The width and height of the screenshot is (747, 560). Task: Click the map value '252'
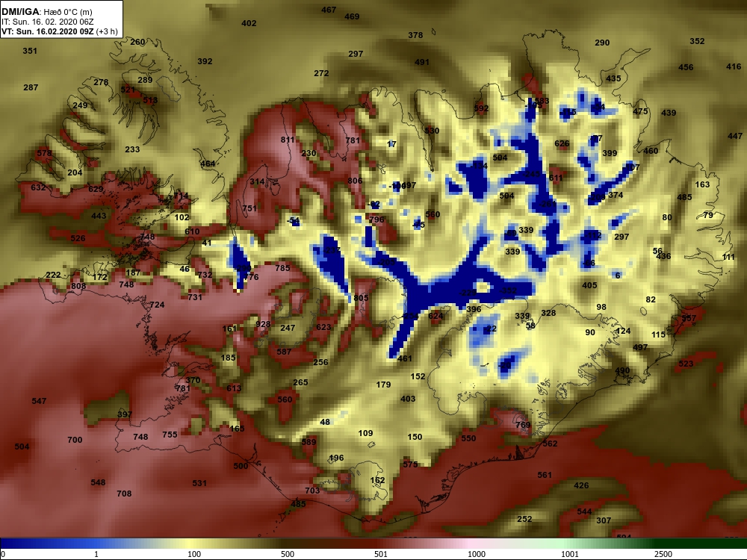524,519
